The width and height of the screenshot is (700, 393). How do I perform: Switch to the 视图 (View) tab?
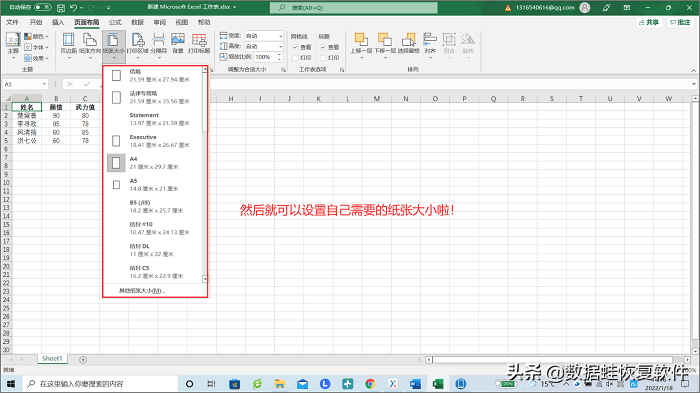[182, 22]
